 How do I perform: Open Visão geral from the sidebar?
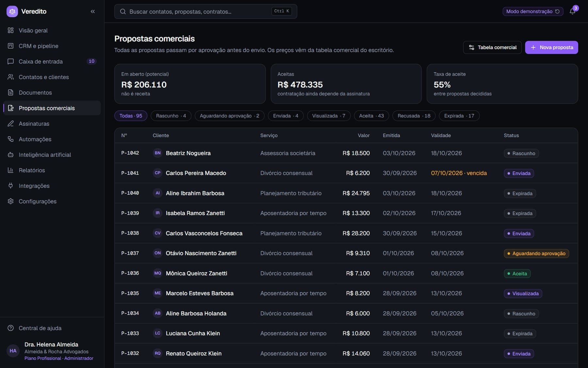[x=52, y=30]
